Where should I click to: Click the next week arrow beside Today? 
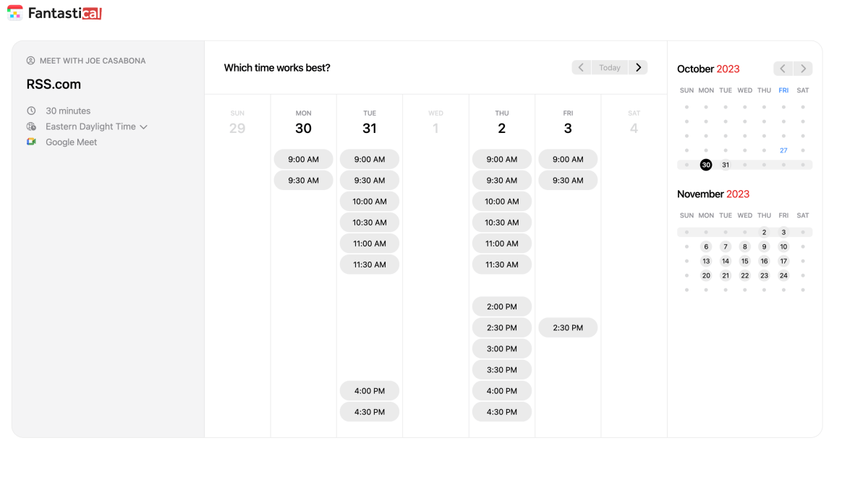click(638, 67)
